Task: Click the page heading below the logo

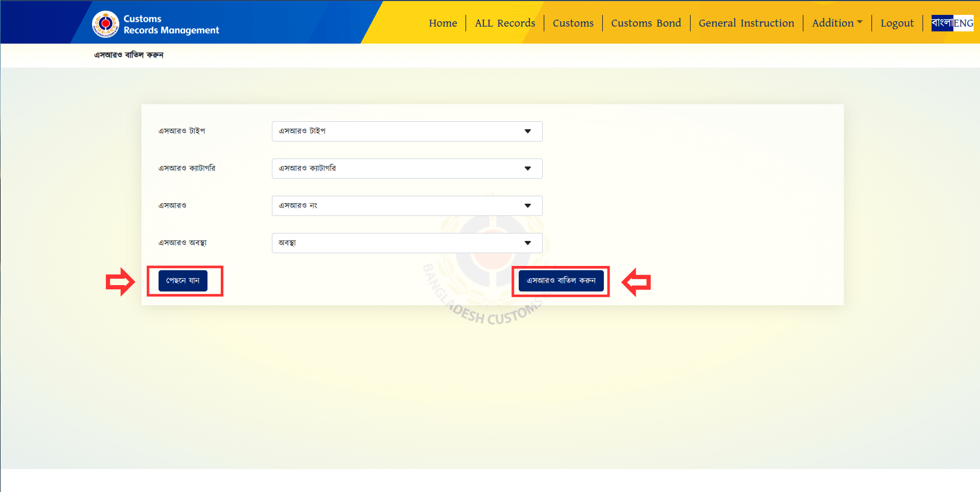Action: [x=129, y=55]
